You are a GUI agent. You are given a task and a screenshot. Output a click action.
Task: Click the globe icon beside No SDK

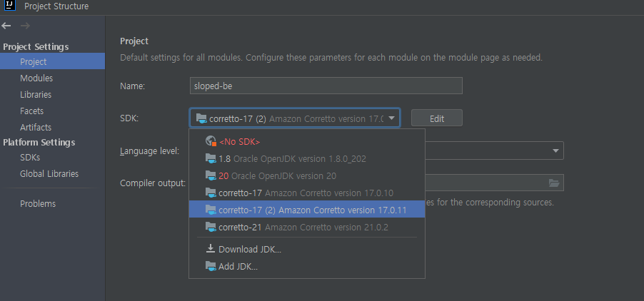211,141
